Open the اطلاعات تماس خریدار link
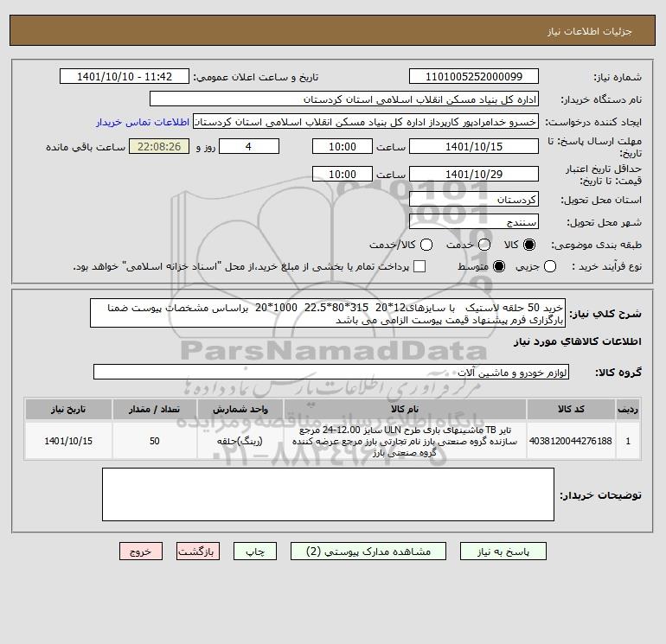666x644 pixels. click(x=143, y=122)
